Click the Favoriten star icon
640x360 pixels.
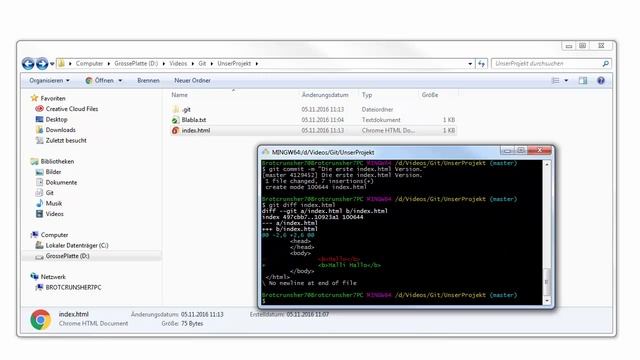[34, 98]
